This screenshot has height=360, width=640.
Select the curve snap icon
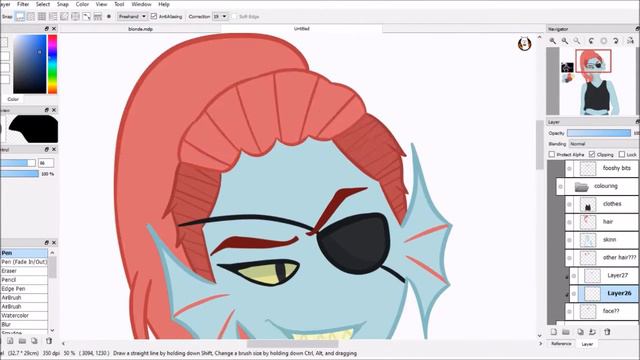pos(87,17)
